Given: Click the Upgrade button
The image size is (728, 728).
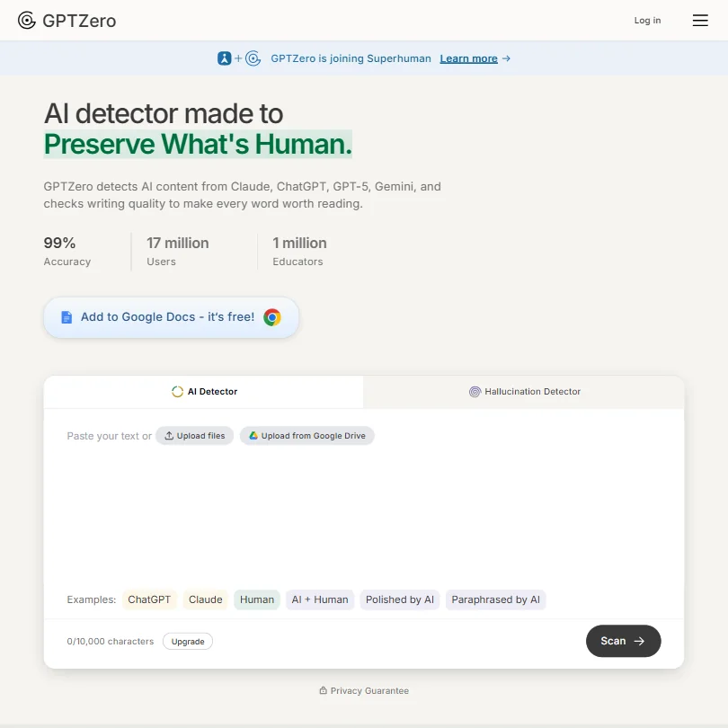Looking at the screenshot, I should 188,642.
